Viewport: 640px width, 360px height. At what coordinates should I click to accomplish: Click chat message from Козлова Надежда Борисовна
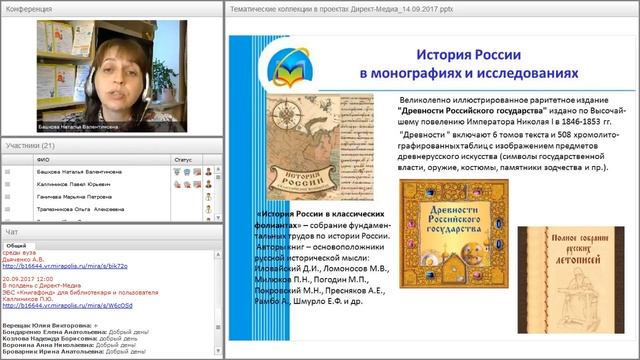pos(70,338)
